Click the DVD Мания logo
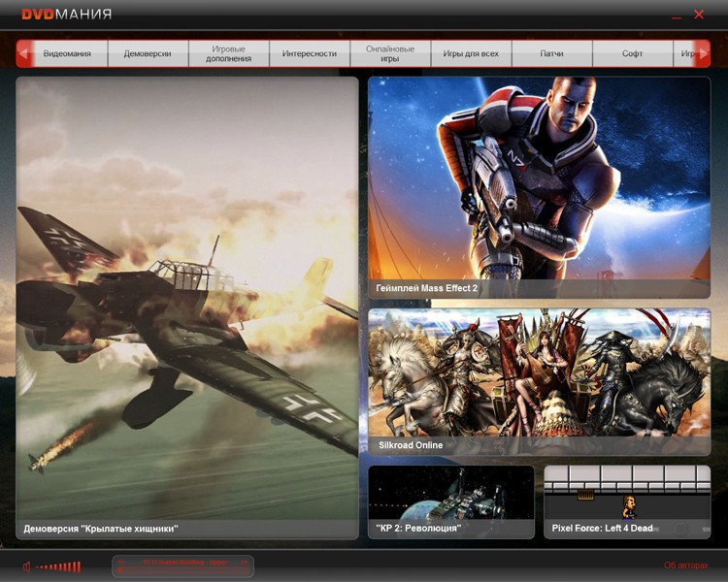This screenshot has height=582, width=728. coord(67,14)
